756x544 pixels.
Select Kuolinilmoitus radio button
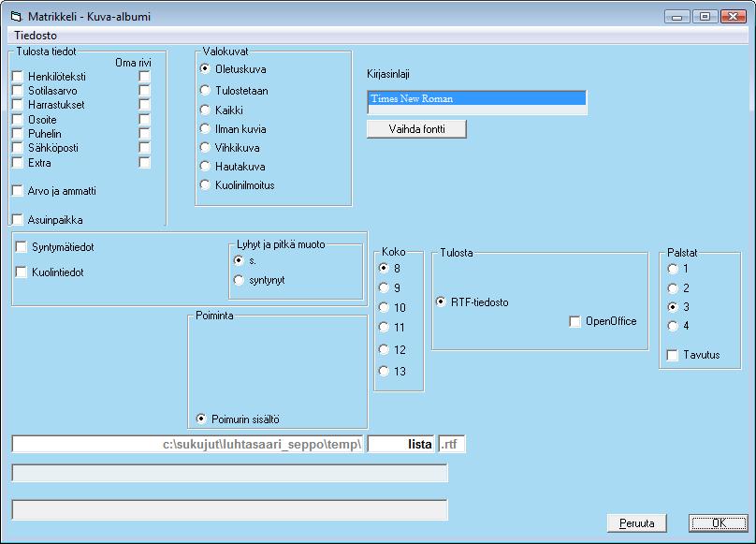(x=205, y=184)
